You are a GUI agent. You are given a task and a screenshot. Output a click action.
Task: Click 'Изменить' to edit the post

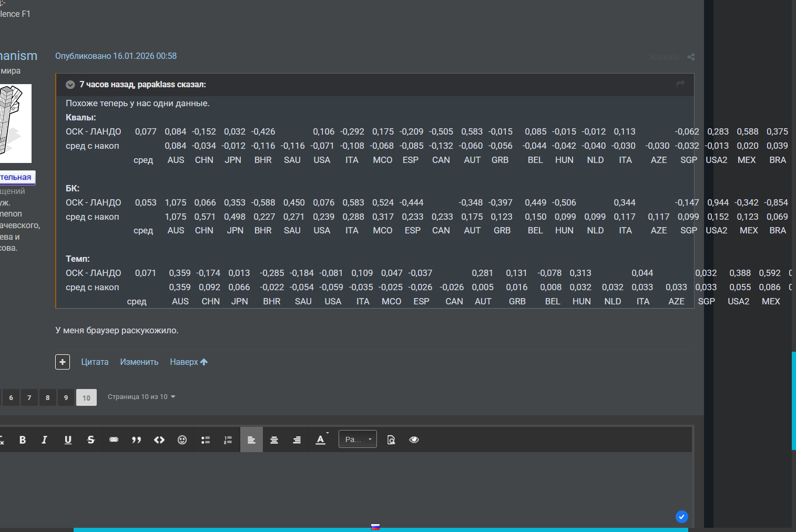(139, 362)
